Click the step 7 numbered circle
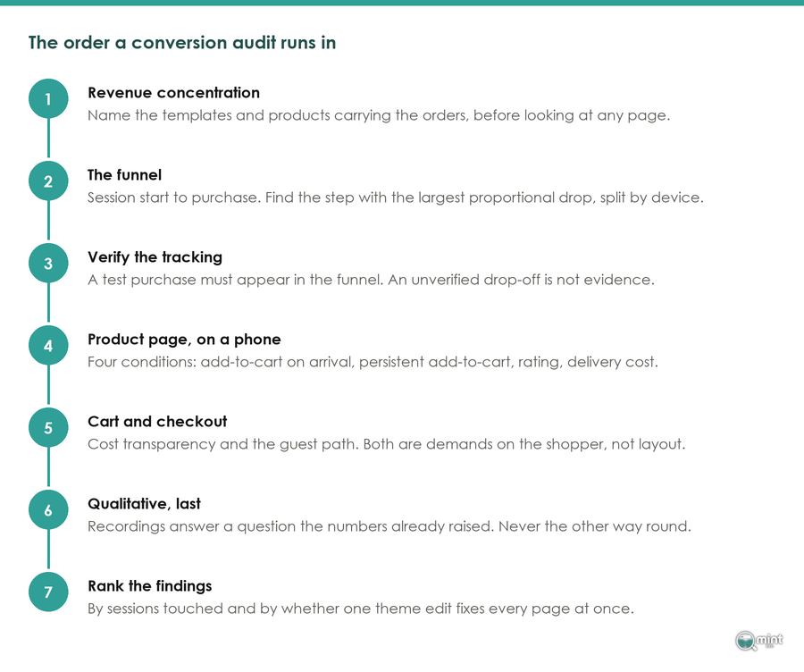The width and height of the screenshot is (804, 672). (x=48, y=592)
